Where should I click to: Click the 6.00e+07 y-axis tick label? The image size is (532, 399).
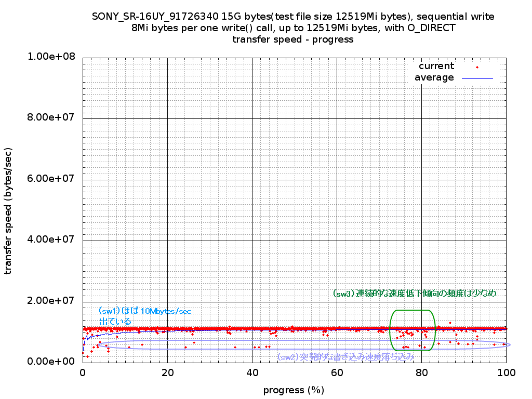click(x=51, y=179)
